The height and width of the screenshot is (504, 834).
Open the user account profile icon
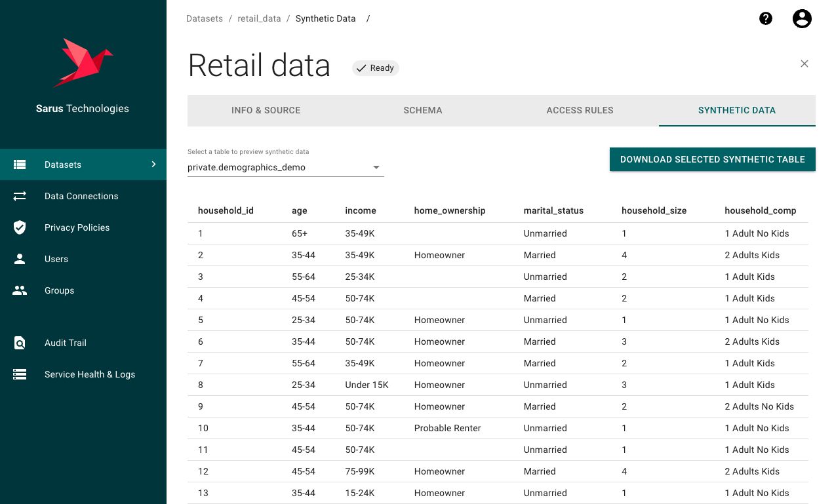[x=802, y=18]
